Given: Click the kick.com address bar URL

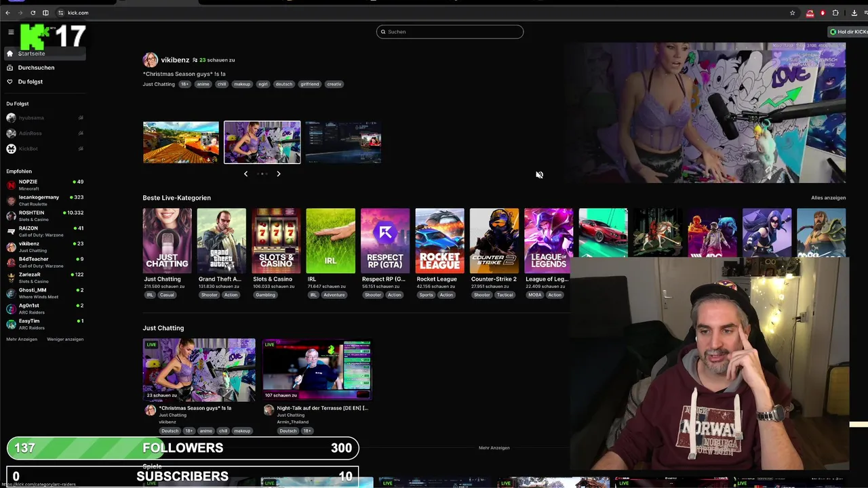Looking at the screenshot, I should pos(78,13).
